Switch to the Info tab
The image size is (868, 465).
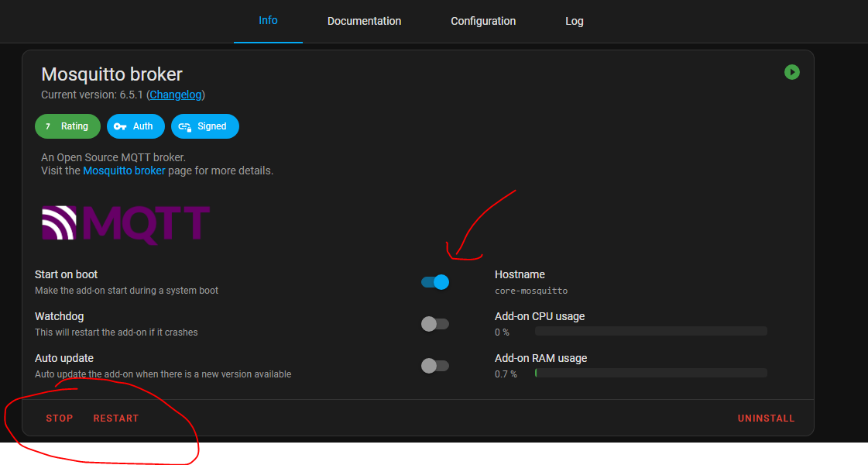268,20
